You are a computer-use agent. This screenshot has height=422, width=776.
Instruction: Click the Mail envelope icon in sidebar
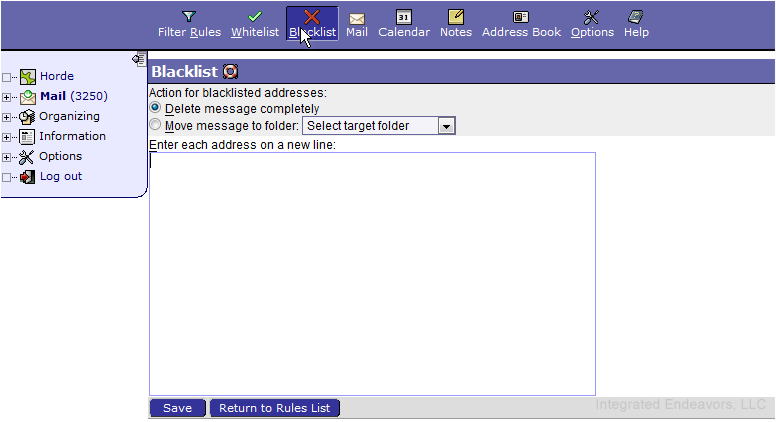pyautogui.click(x=28, y=97)
